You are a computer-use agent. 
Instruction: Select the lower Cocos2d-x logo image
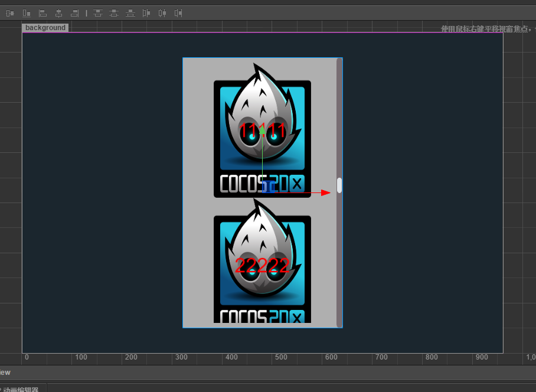coord(262,262)
